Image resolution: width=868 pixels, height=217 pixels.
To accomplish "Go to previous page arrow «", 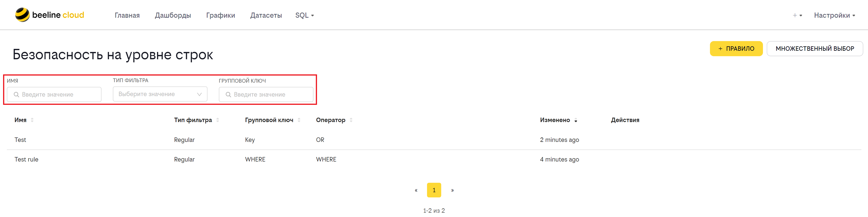I will click(416, 190).
